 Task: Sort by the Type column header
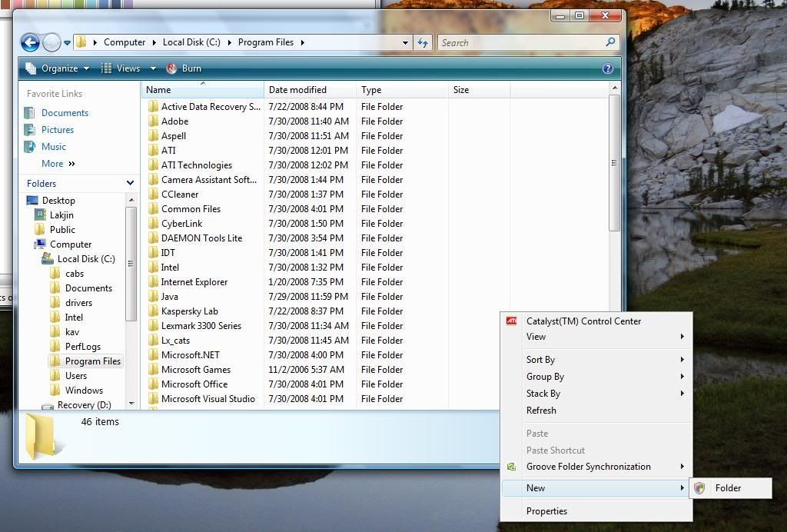(402, 90)
